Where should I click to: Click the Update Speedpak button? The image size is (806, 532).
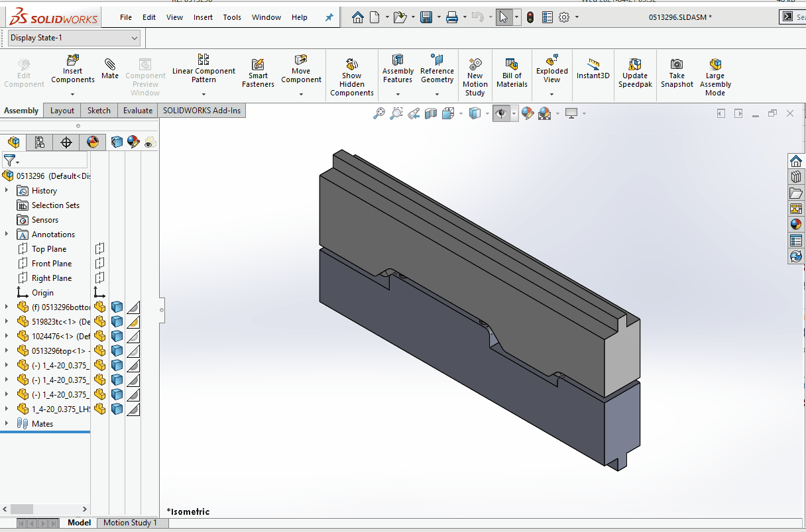point(635,72)
